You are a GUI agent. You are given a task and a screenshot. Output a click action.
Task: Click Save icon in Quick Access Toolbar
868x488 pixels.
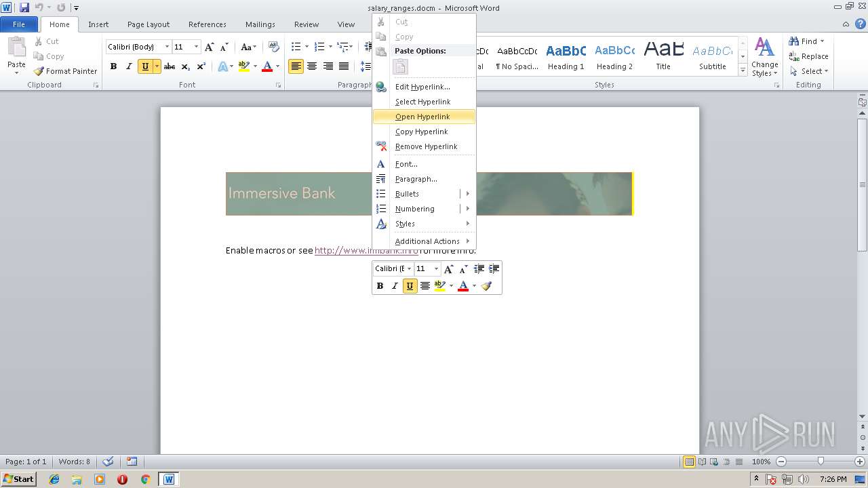click(x=24, y=7)
